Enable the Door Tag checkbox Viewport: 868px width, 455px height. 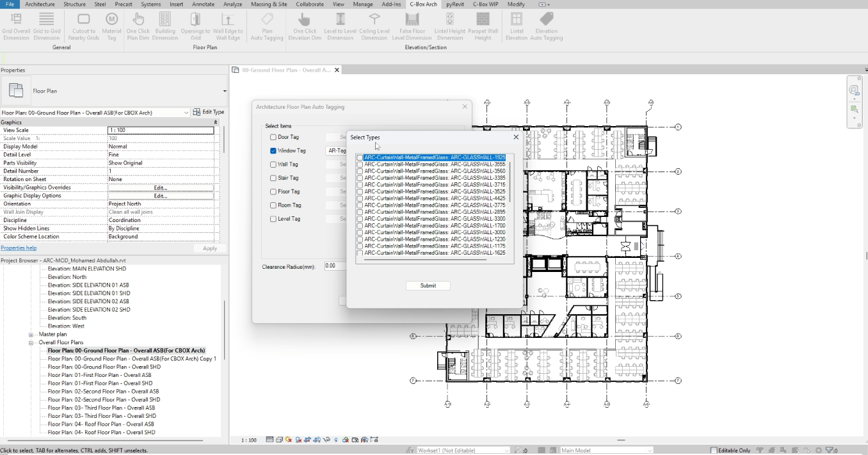[x=273, y=138]
